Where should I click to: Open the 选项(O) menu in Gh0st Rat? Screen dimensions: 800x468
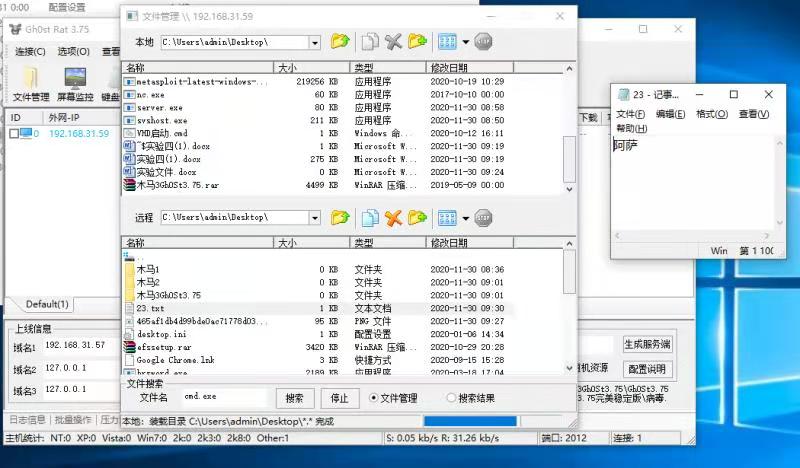pyautogui.click(x=73, y=52)
